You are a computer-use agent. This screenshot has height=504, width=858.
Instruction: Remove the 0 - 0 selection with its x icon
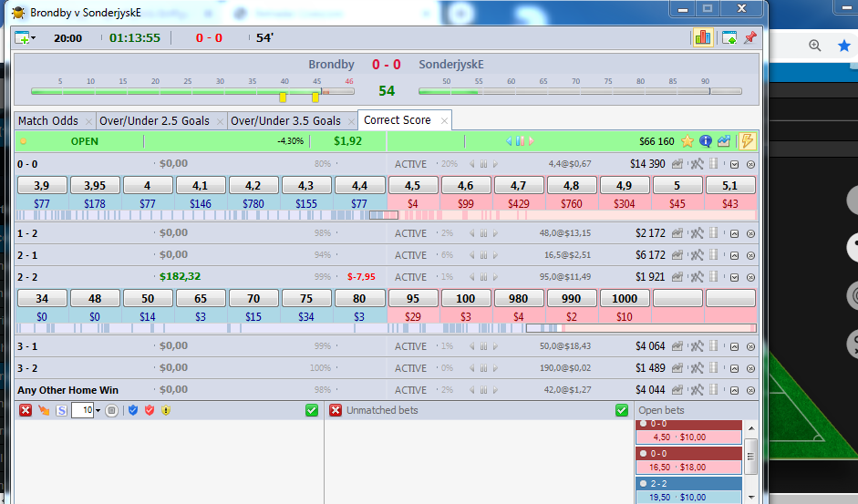pos(750,164)
